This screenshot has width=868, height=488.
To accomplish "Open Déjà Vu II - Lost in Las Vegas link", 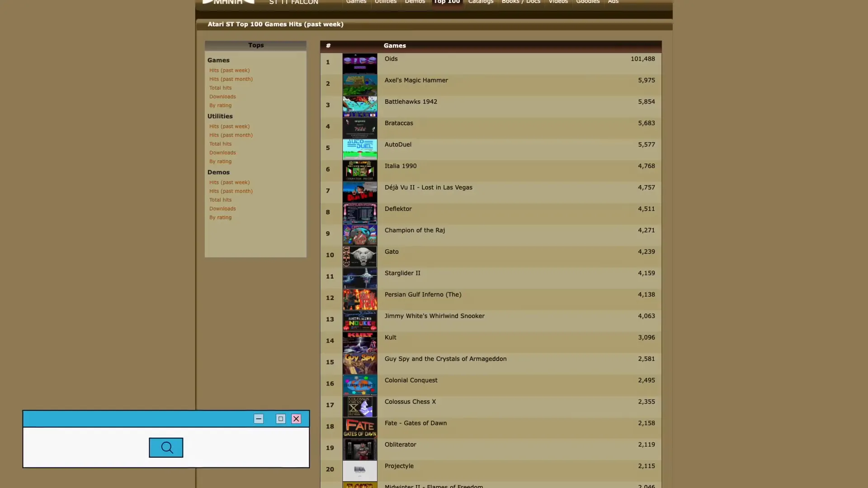I will [428, 188].
